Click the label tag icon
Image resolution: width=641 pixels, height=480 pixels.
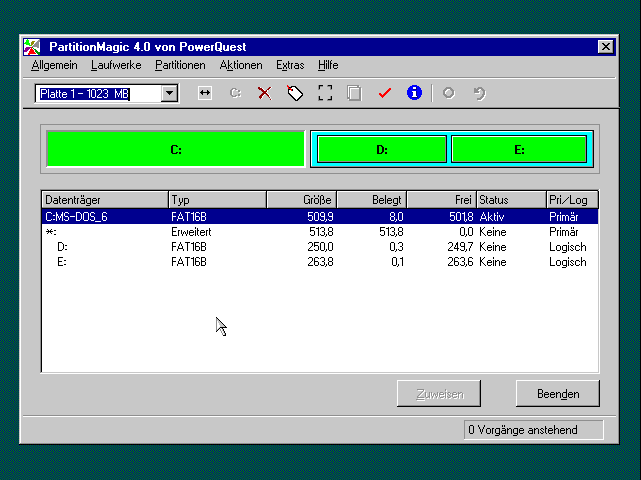(295, 93)
